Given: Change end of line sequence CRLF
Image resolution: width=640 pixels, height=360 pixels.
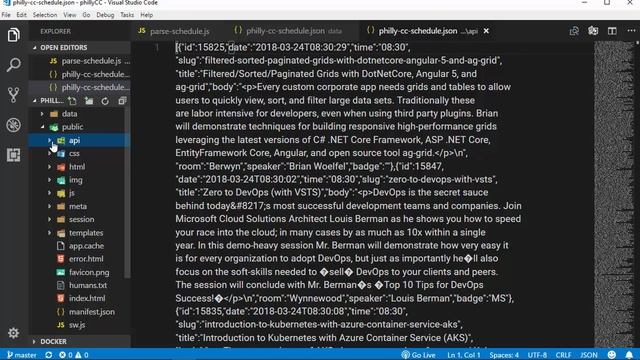Looking at the screenshot, I should pos(563,355).
